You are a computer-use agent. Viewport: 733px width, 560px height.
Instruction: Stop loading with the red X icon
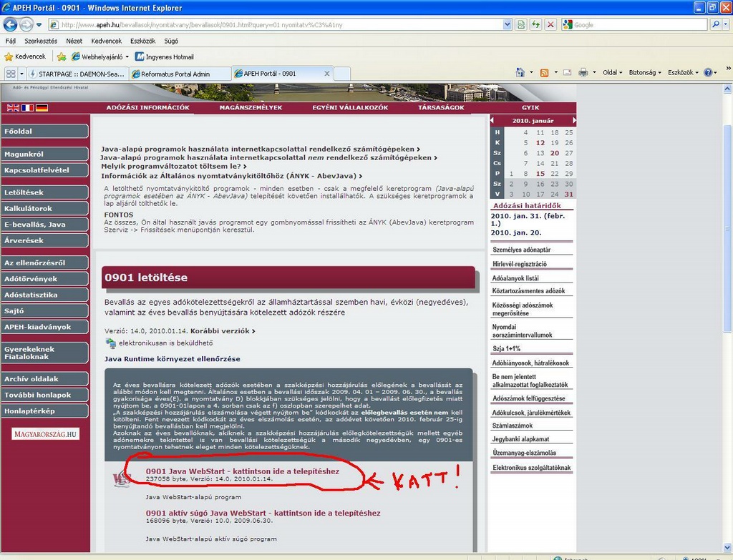(x=550, y=25)
